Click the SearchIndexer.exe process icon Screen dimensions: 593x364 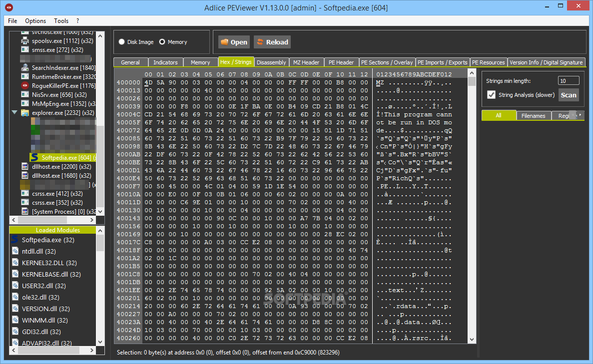25,68
